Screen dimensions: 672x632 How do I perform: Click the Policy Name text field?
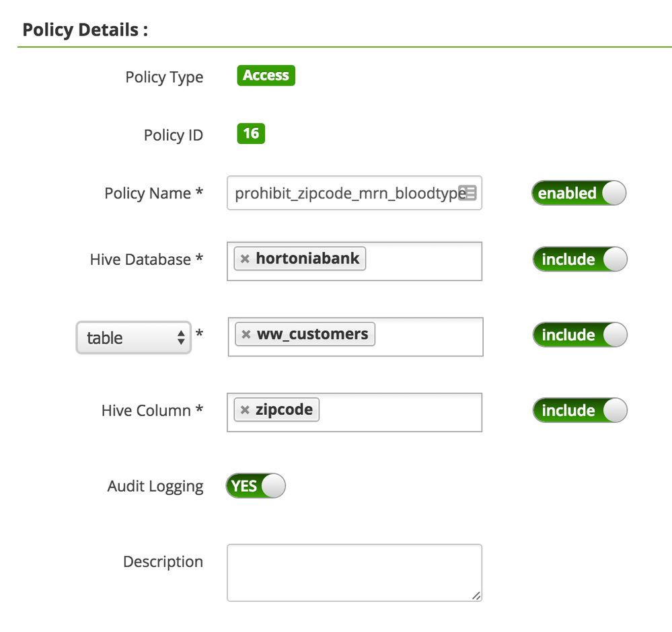click(343, 194)
